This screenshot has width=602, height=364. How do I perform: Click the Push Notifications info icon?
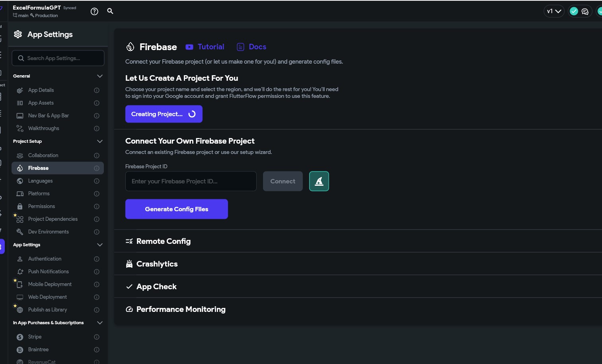click(x=97, y=272)
